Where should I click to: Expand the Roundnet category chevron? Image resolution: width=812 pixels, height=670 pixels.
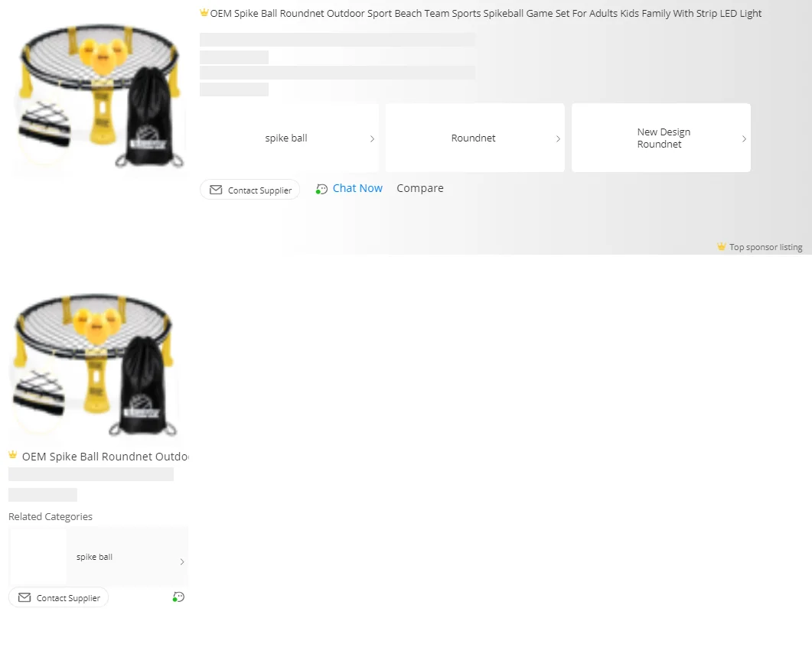point(558,138)
